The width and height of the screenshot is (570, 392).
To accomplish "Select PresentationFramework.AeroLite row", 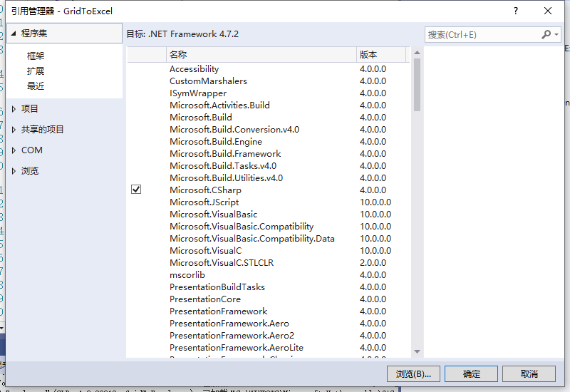I will 269,348.
